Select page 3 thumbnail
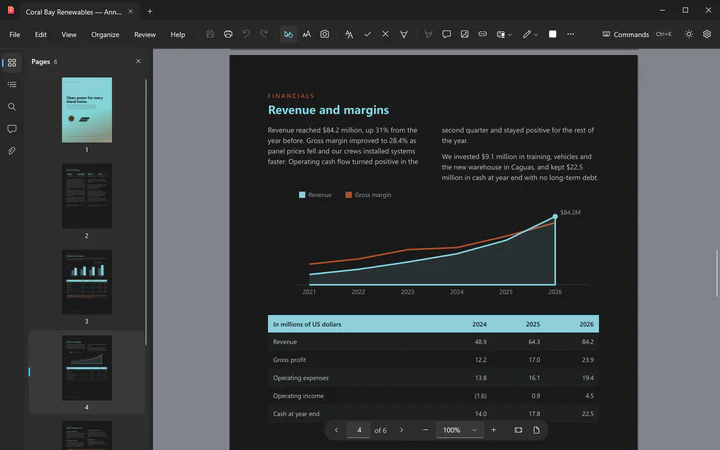 pyautogui.click(x=87, y=282)
